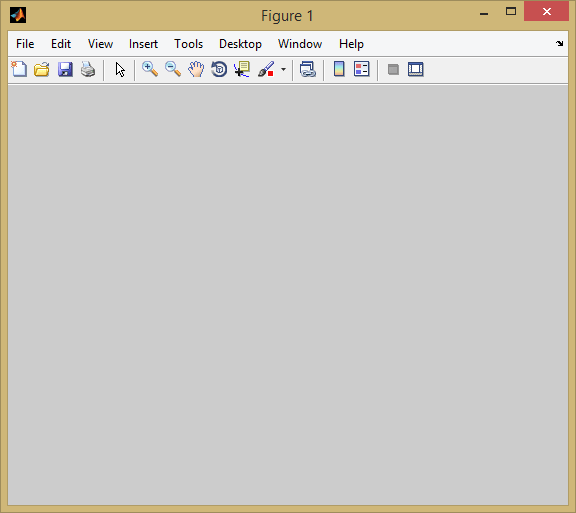Open the Insert menu
576x513 pixels.
(x=143, y=44)
